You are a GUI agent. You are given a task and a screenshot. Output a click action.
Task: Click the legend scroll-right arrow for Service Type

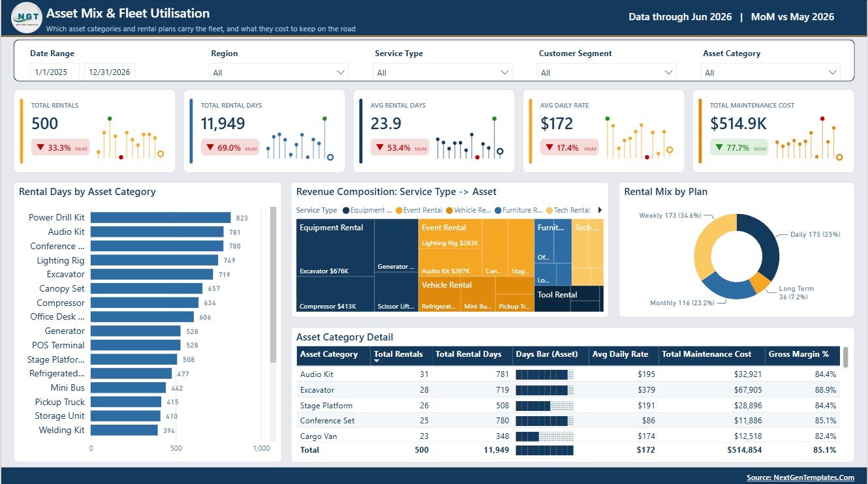click(x=600, y=210)
